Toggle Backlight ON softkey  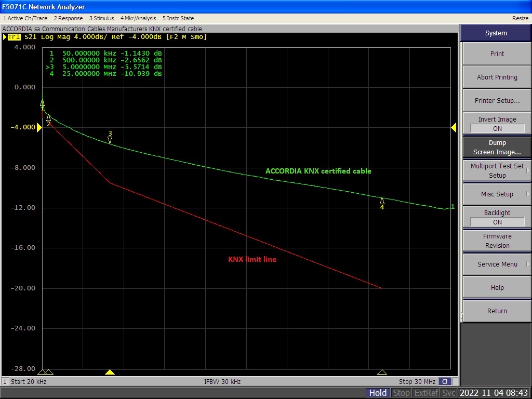click(x=497, y=218)
